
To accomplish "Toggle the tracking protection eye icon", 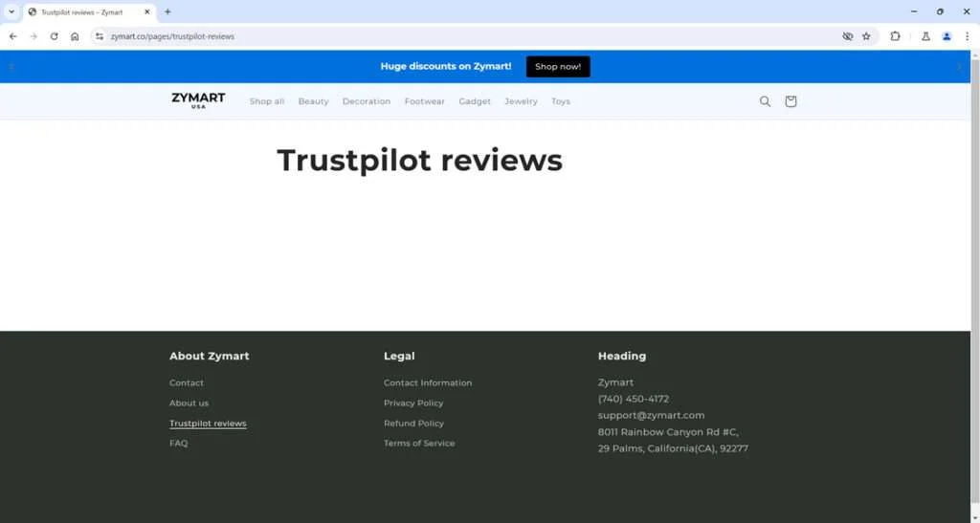I will click(848, 37).
